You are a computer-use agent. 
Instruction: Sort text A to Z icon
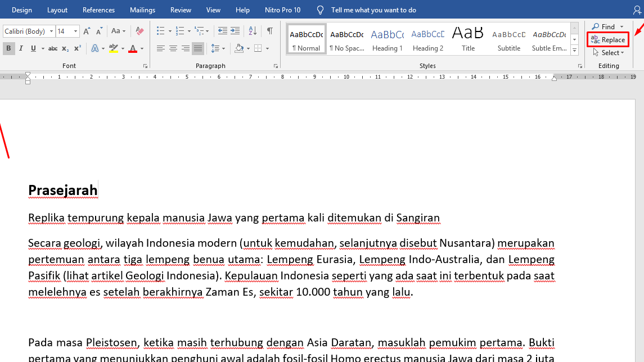point(253,31)
